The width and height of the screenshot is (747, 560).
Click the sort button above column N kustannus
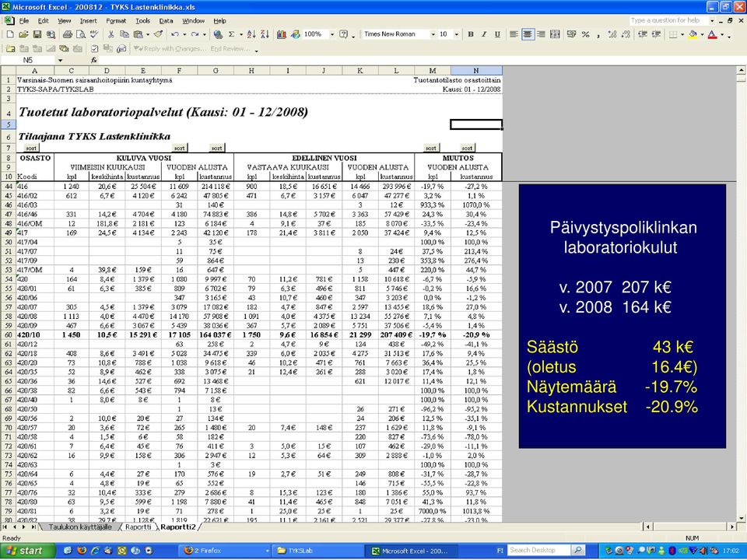click(x=468, y=148)
